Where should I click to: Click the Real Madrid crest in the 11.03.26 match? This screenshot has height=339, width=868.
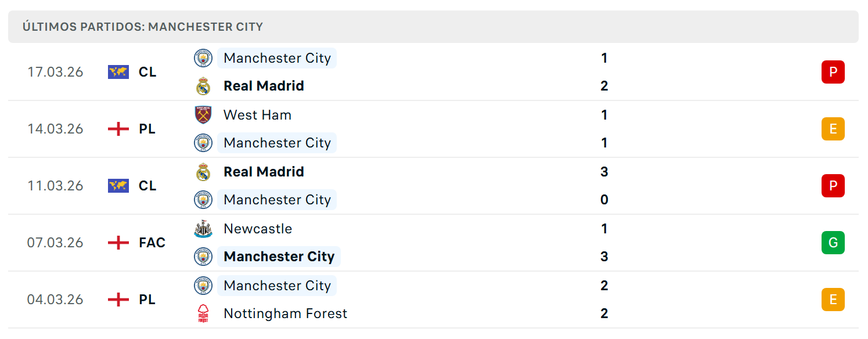[x=203, y=172]
